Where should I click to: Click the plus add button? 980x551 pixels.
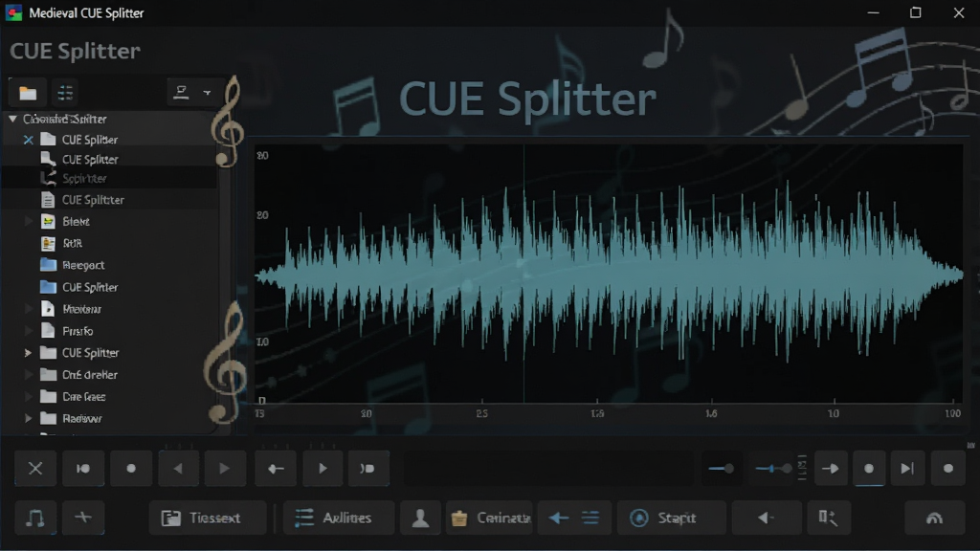(83, 518)
